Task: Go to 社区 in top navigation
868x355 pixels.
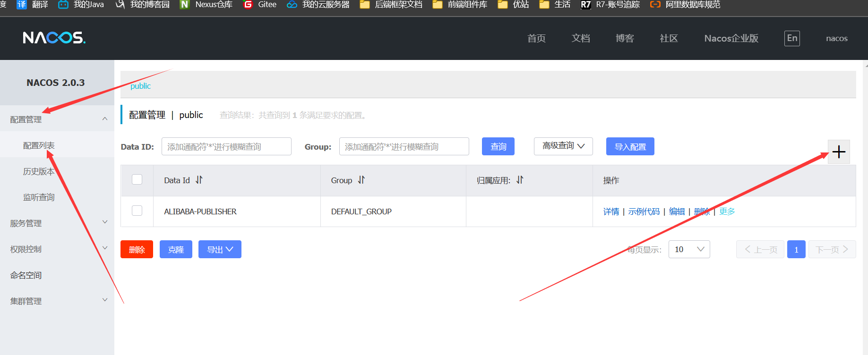Action: coord(669,38)
